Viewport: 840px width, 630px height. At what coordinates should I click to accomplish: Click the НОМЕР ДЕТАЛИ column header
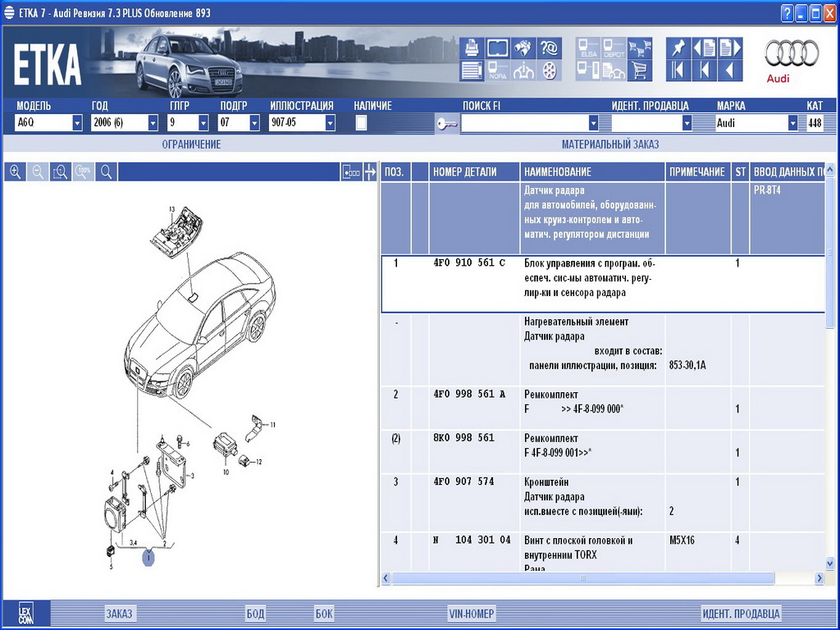click(x=474, y=172)
